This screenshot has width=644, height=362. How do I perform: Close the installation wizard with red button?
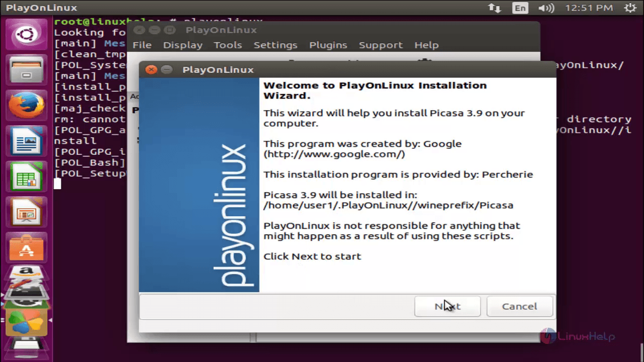coord(151,70)
